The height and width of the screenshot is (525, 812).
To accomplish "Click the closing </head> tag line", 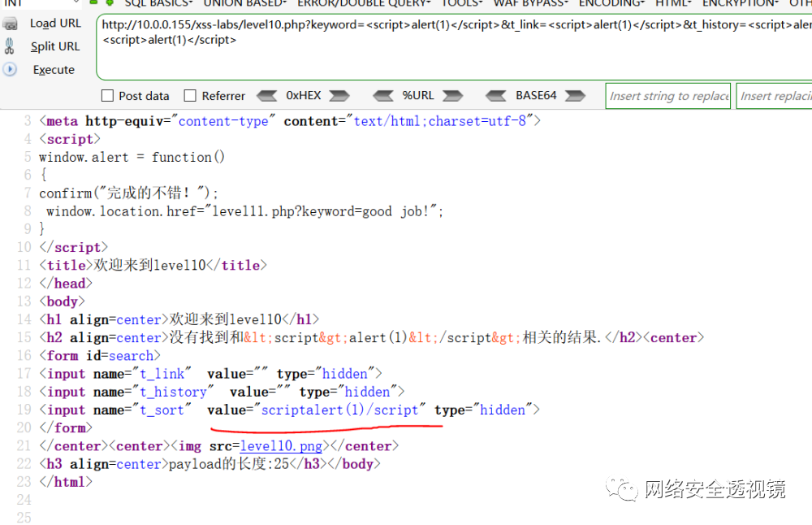I will [x=66, y=284].
